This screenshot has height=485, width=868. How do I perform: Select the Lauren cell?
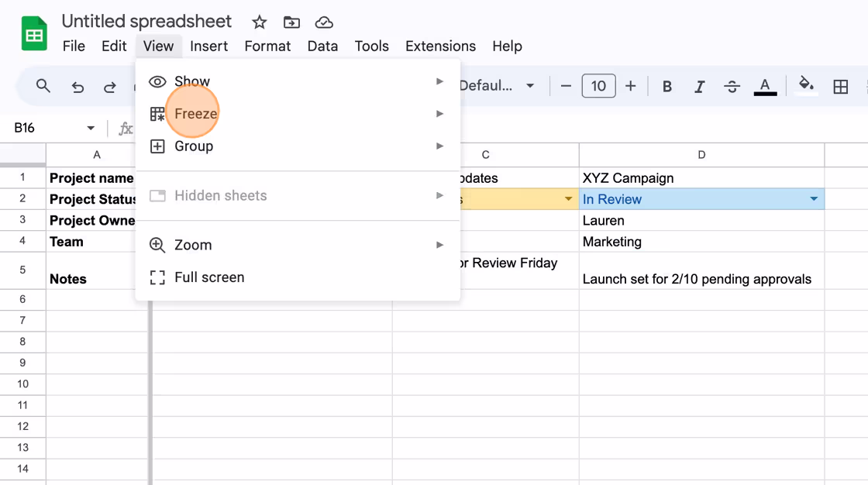[x=701, y=220]
